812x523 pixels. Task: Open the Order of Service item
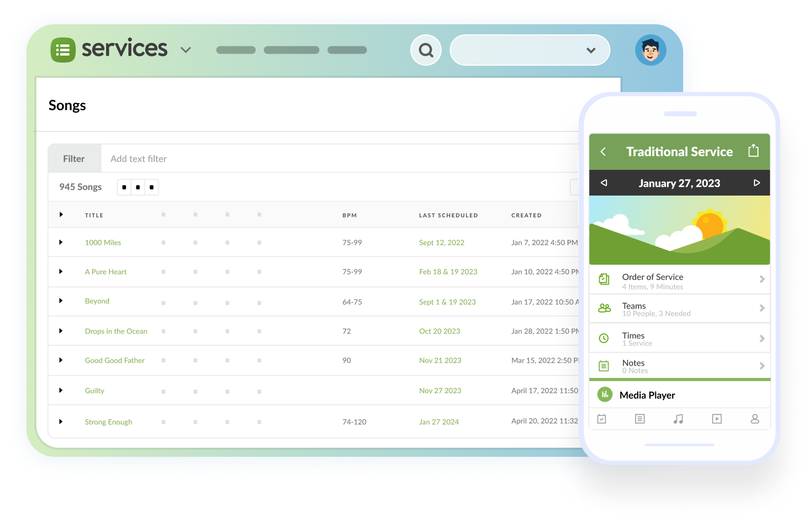tap(679, 280)
